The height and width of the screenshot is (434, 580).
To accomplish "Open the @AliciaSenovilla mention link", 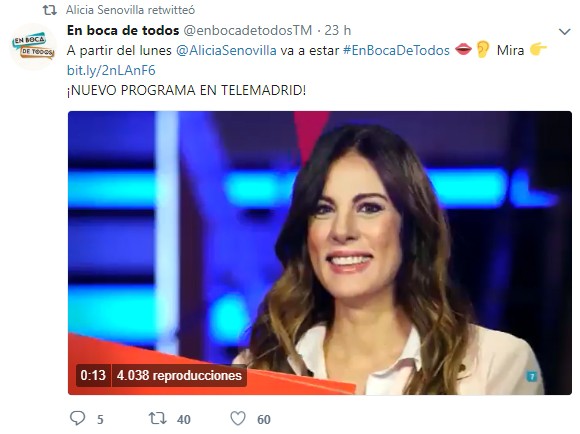I will 226,50.
